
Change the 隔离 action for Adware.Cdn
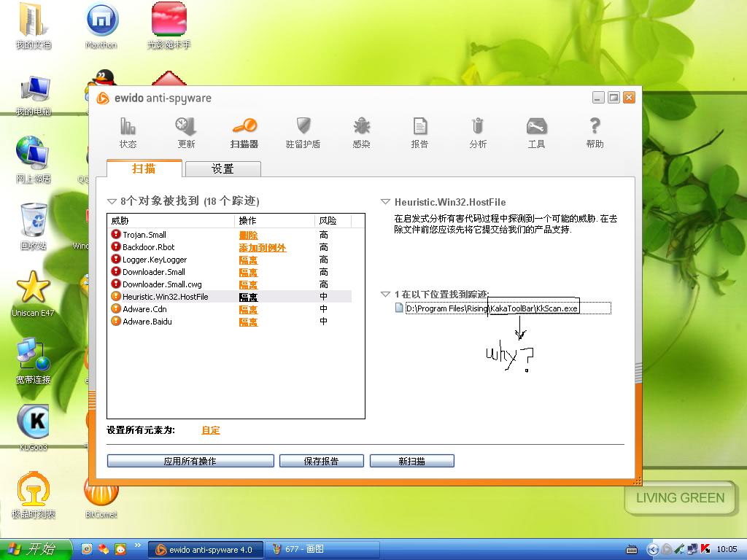pos(248,309)
